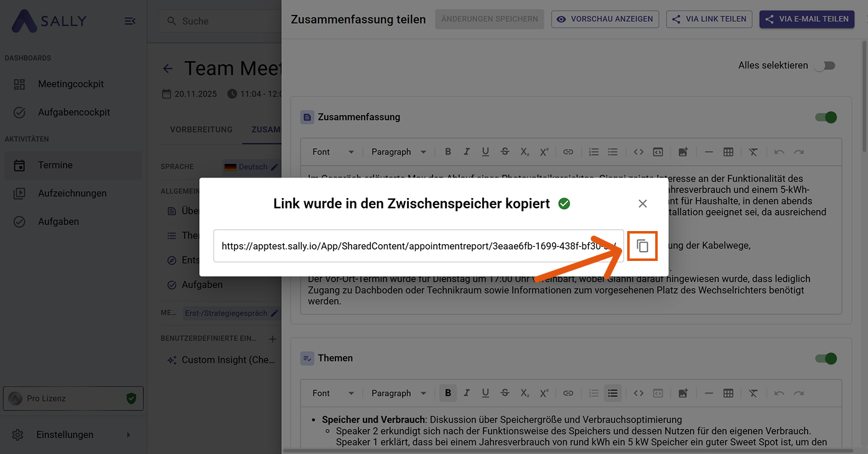
Task: Go to Aufzeichnungen in the sidebar
Action: pos(72,193)
